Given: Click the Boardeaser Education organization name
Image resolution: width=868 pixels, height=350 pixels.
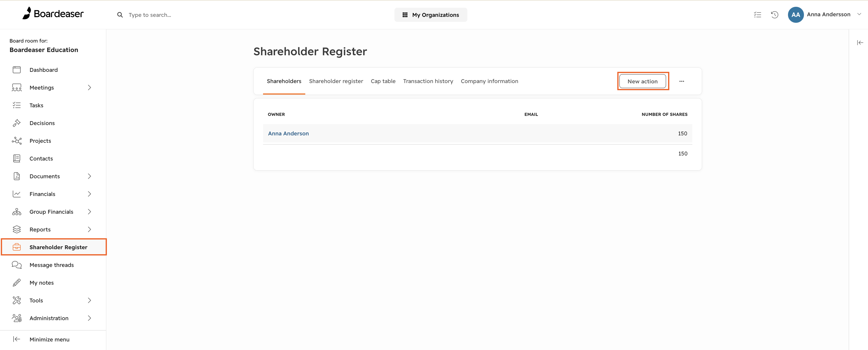Looking at the screenshot, I should (44, 50).
